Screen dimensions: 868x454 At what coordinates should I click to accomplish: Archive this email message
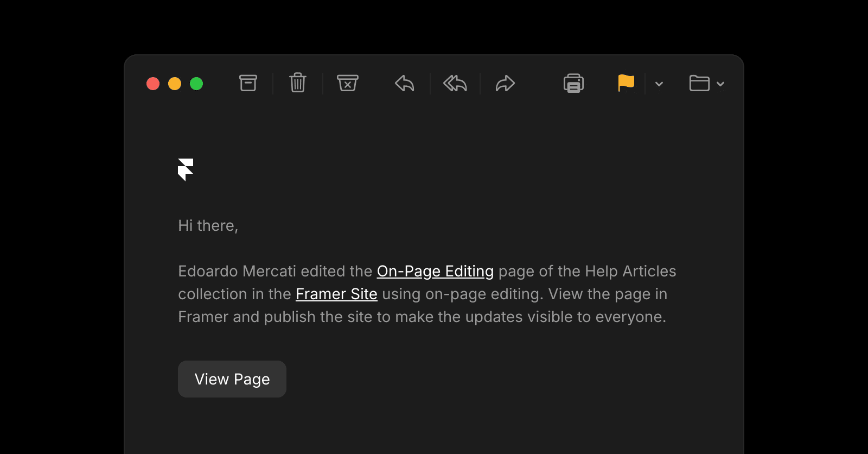point(248,83)
